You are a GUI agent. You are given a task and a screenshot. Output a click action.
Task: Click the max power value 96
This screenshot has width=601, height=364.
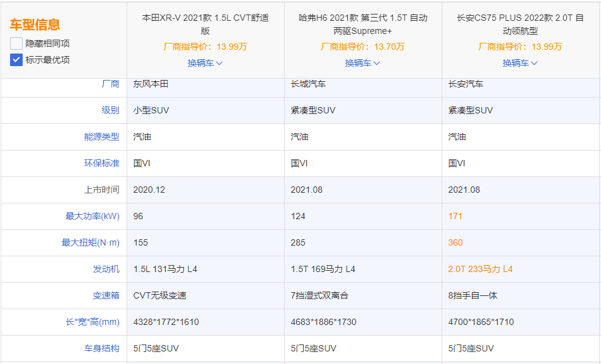pyautogui.click(x=138, y=216)
